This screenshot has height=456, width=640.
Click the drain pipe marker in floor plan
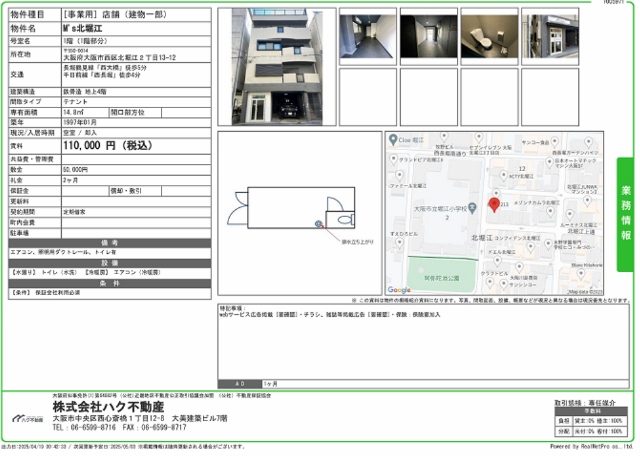coord(319,222)
